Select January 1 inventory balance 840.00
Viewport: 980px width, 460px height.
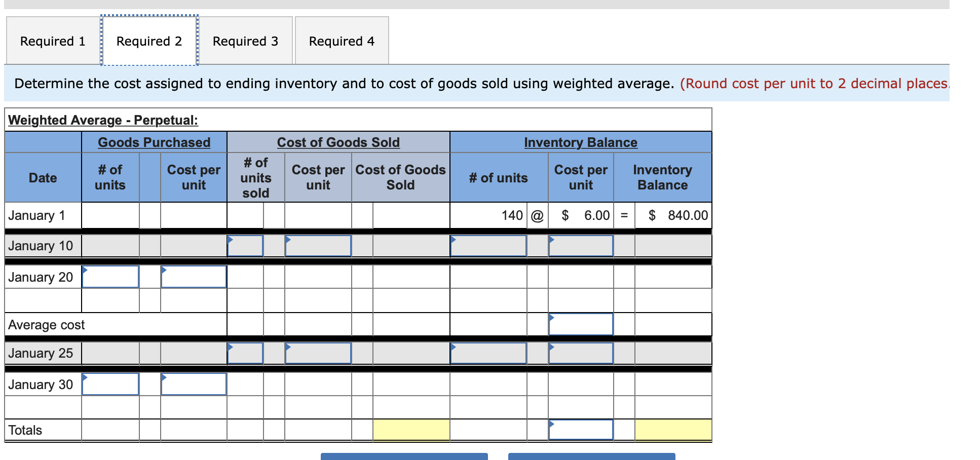pyautogui.click(x=678, y=215)
